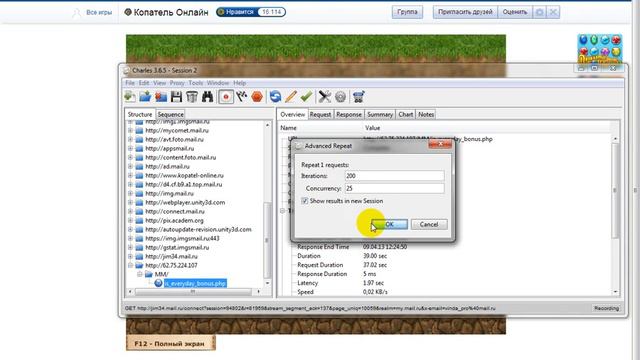
Task: Open the Help menu
Action: point(240,83)
